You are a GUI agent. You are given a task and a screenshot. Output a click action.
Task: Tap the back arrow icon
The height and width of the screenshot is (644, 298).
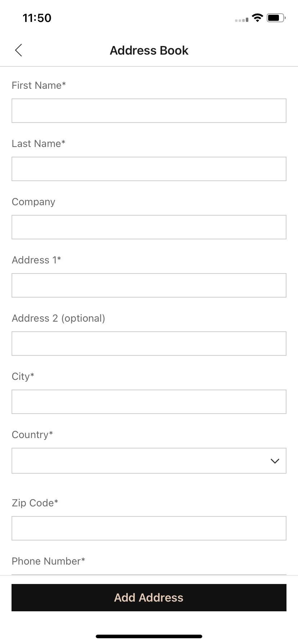point(19,50)
